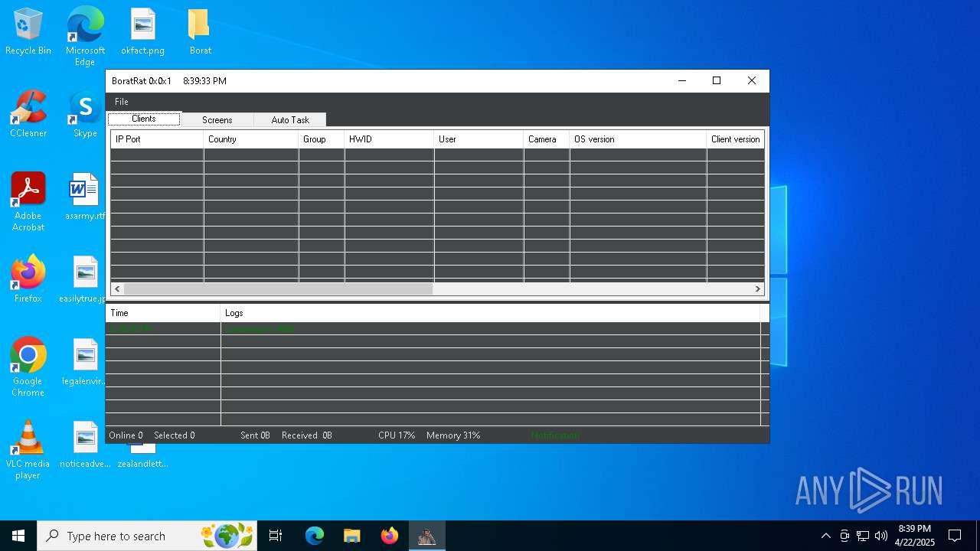The width and height of the screenshot is (980, 551).
Task: Click the Received 0B status label
Action: 307,435
